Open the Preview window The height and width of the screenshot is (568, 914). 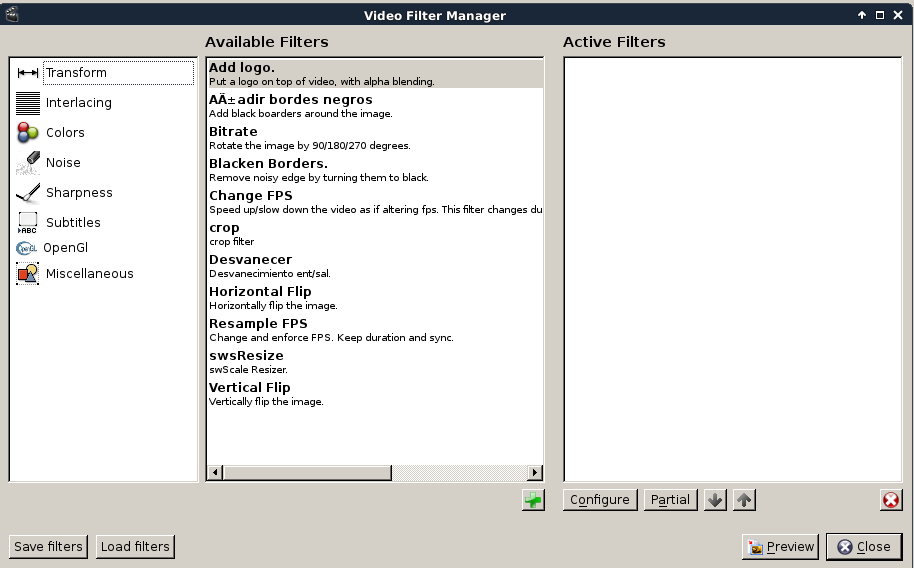(781, 546)
